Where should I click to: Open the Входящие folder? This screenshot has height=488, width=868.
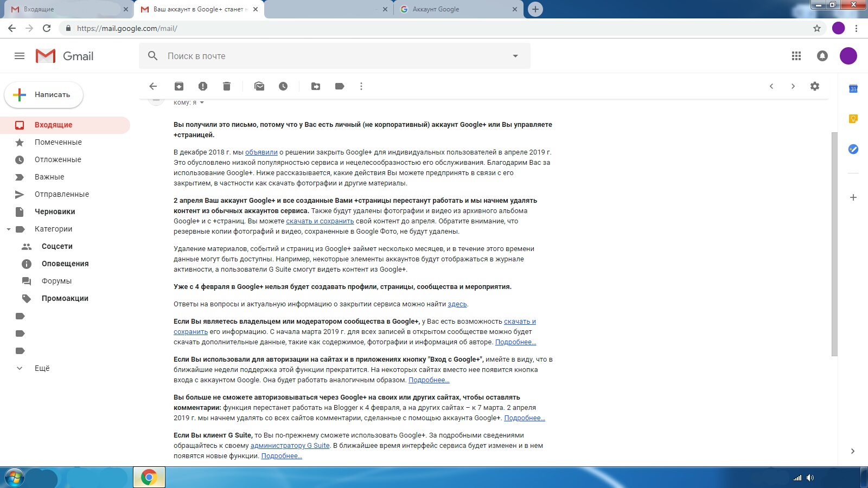coord(65,125)
